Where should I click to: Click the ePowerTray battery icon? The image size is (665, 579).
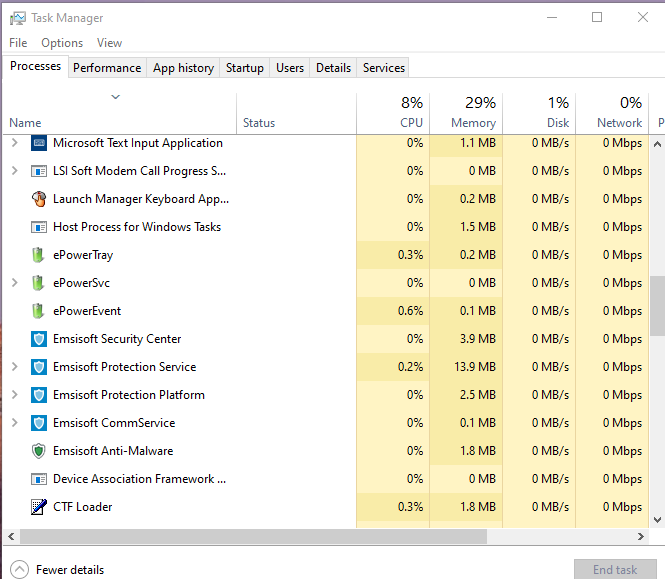click(x=39, y=255)
